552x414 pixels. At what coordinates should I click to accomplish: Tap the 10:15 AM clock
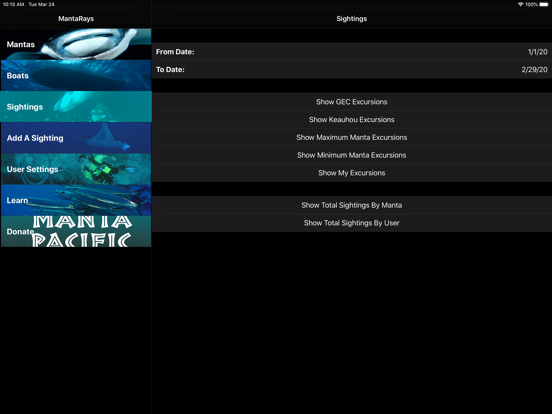[x=13, y=4]
